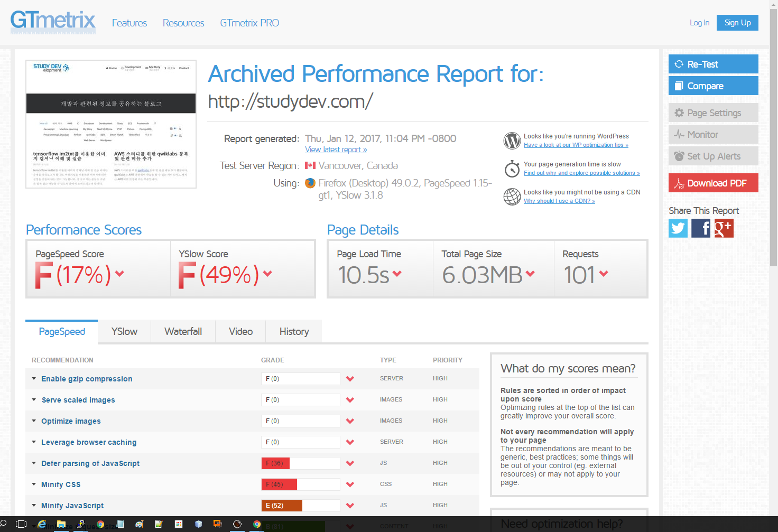Viewport: 778px width, 532px height.
Task: Click the Twitter share icon
Action: click(678, 228)
